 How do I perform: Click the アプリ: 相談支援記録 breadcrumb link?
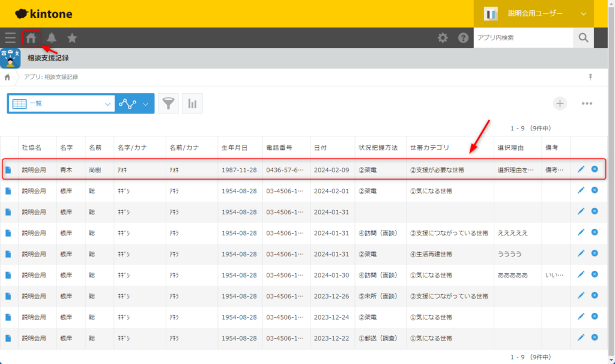[50, 77]
